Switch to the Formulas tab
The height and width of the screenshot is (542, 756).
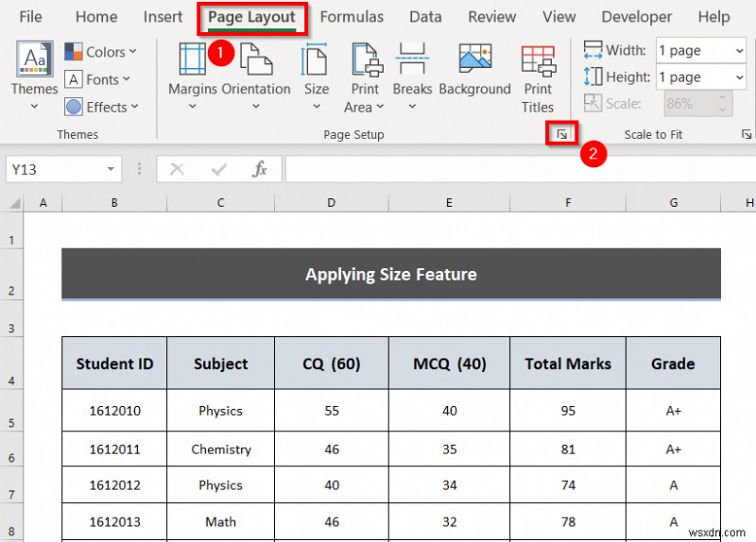click(352, 17)
